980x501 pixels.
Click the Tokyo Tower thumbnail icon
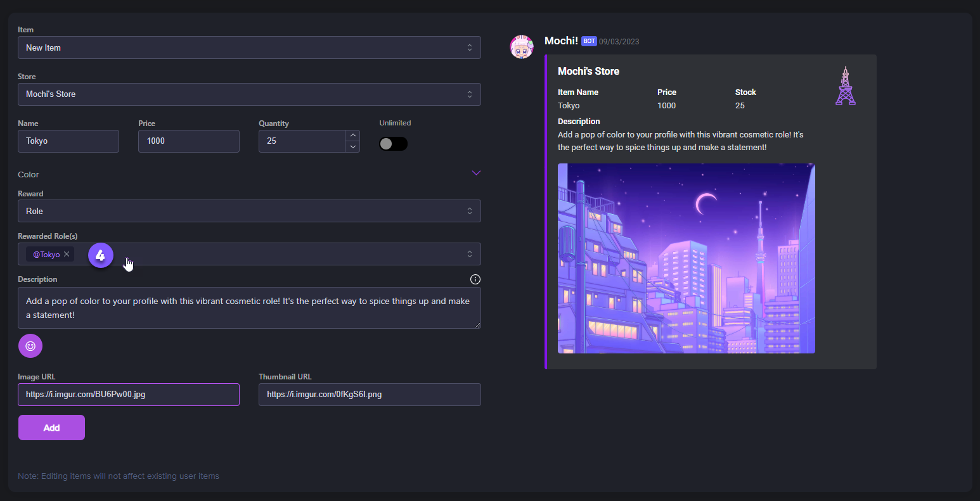coord(845,86)
